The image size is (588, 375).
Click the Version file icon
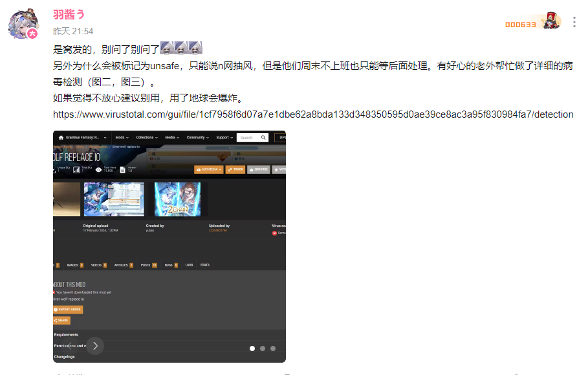(122, 169)
